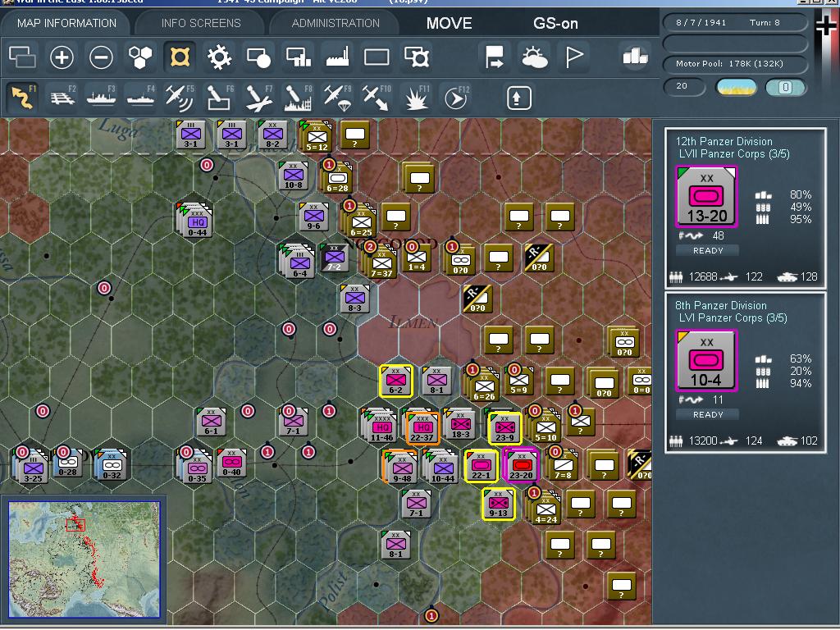Click the flag with arrow icon
Image resolution: width=840 pixels, height=630 pixels.
coord(494,57)
